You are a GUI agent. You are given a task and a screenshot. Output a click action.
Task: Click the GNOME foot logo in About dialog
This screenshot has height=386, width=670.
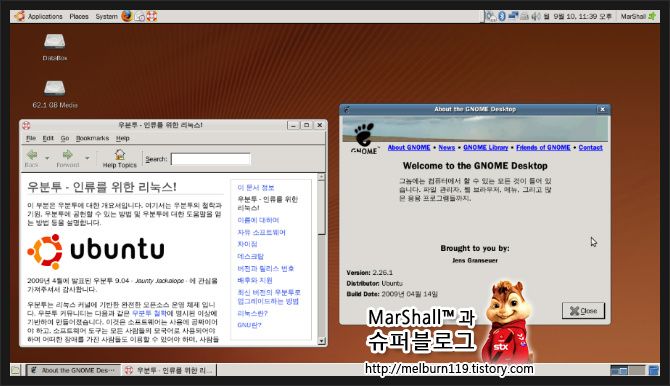click(x=364, y=135)
